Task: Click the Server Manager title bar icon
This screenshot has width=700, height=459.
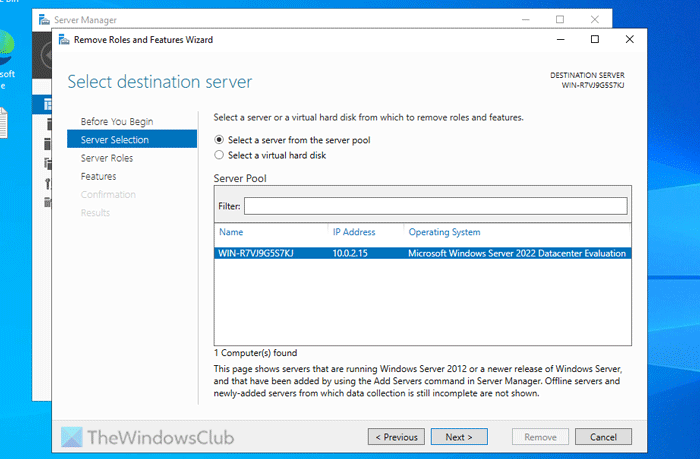Action: click(44, 19)
